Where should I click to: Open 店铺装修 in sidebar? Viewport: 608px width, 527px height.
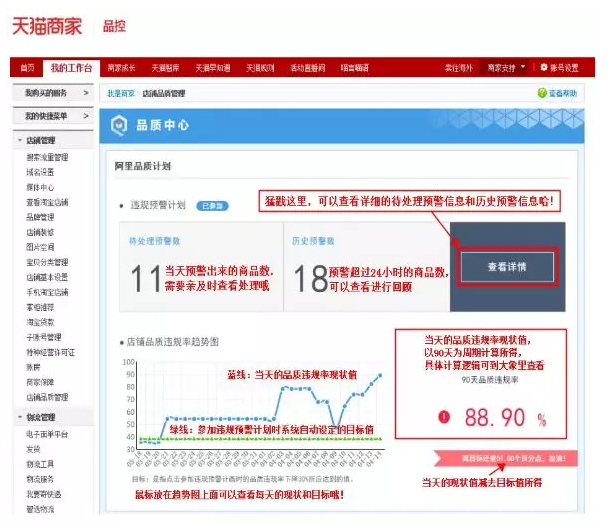[x=40, y=232]
